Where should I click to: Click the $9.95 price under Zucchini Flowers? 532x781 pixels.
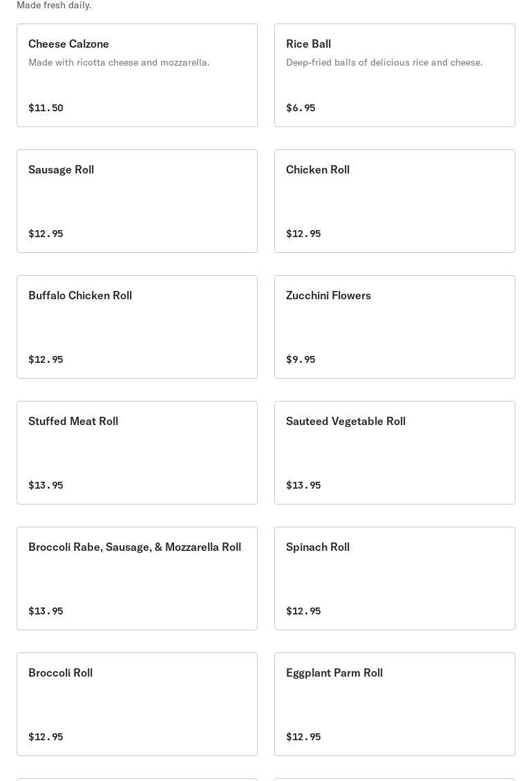click(x=301, y=359)
